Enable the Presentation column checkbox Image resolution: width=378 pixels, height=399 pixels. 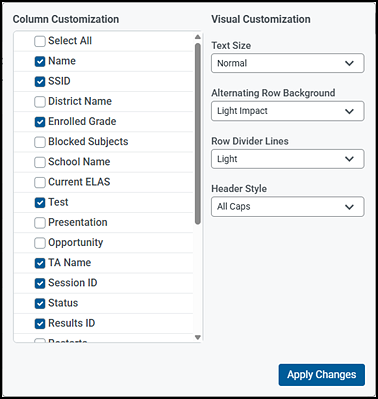(x=40, y=223)
